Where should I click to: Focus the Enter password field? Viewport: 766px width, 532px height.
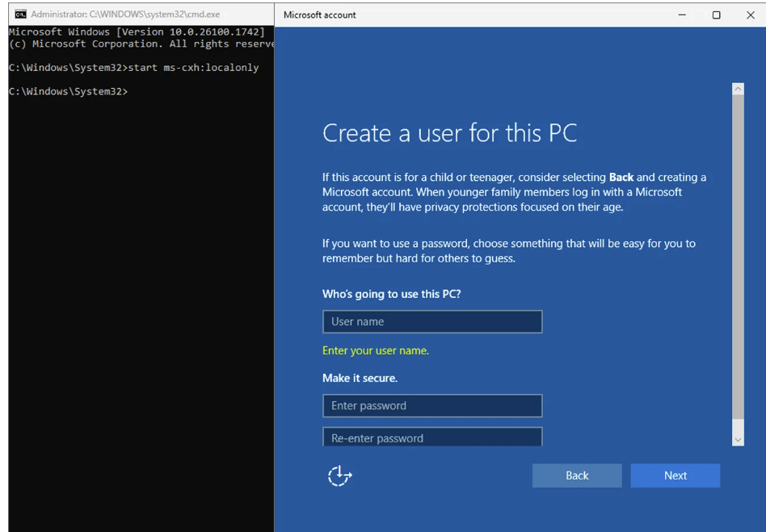[432, 405]
